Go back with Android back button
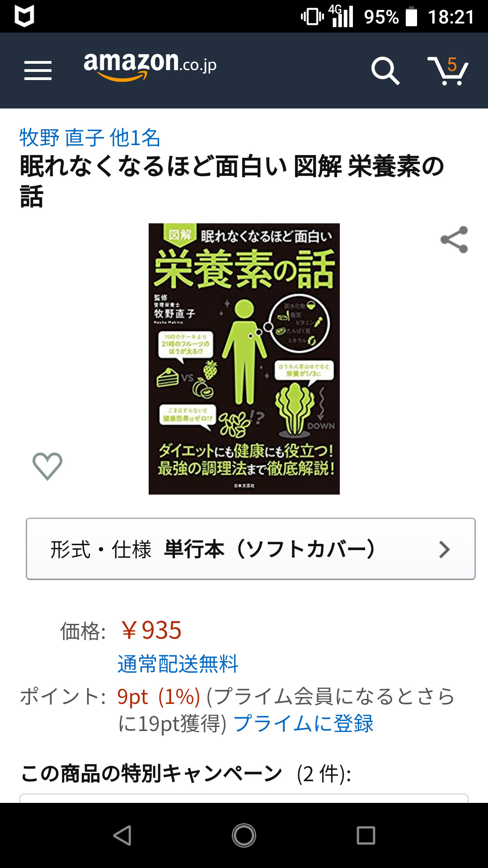Image resolution: width=488 pixels, height=868 pixels. pyautogui.click(x=122, y=835)
